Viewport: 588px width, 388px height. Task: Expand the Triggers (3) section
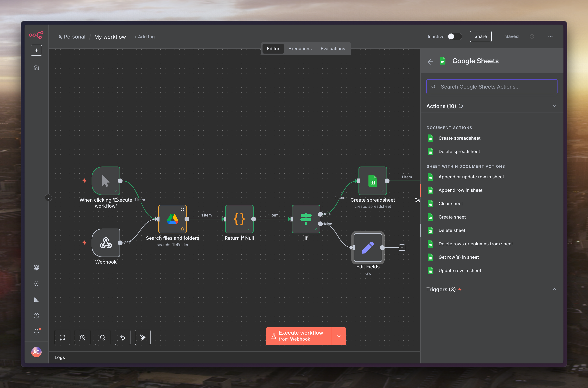point(554,289)
